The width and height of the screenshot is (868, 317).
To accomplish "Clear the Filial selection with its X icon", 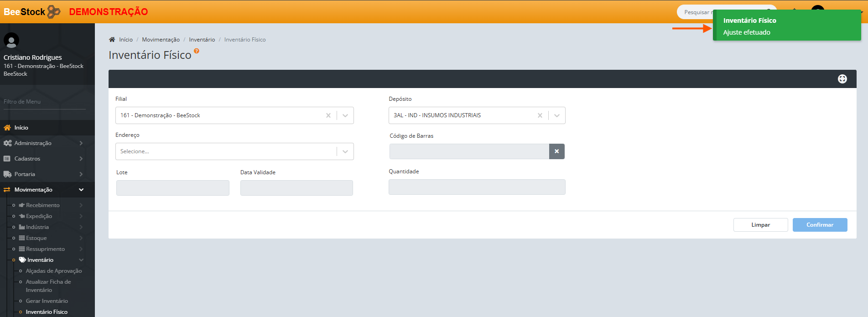I will click(x=328, y=115).
